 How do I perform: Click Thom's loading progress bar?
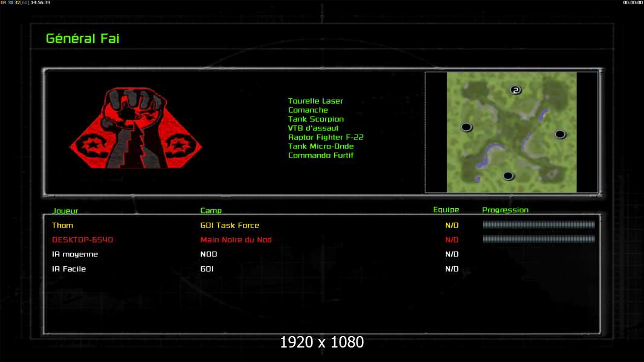[x=539, y=224]
